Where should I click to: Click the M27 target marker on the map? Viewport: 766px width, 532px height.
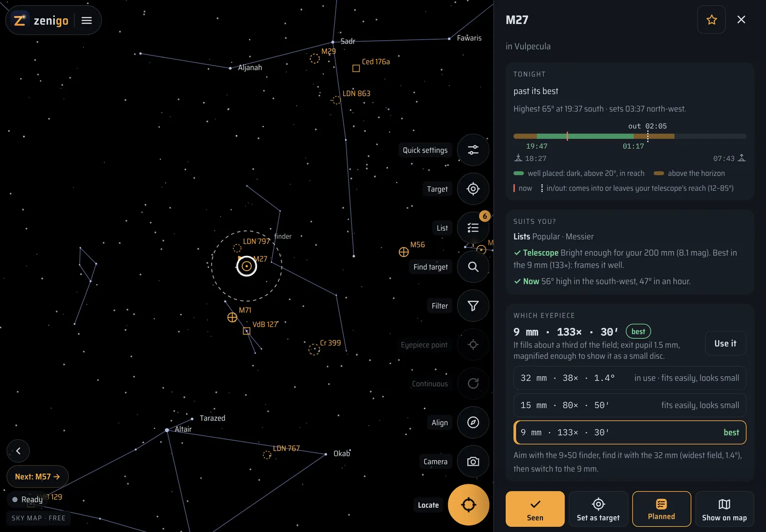coord(247,266)
